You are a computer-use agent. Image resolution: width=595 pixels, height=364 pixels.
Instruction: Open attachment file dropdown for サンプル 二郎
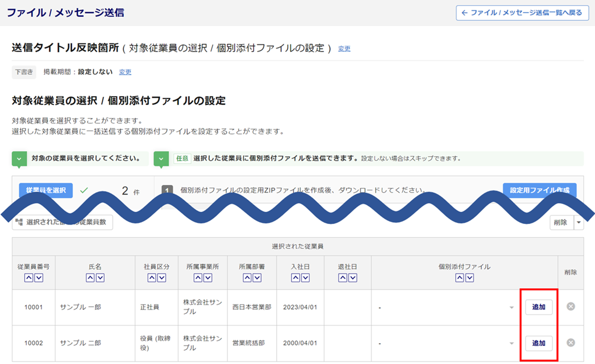click(511, 344)
